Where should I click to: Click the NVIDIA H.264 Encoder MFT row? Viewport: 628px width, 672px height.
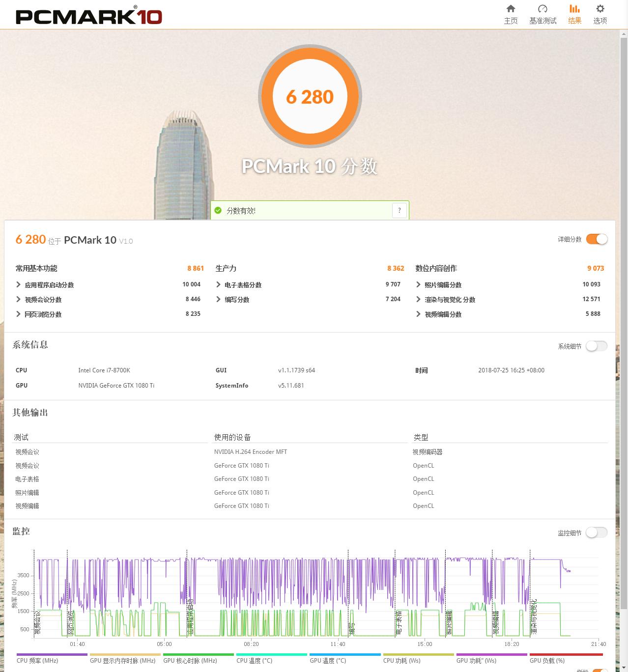250,451
